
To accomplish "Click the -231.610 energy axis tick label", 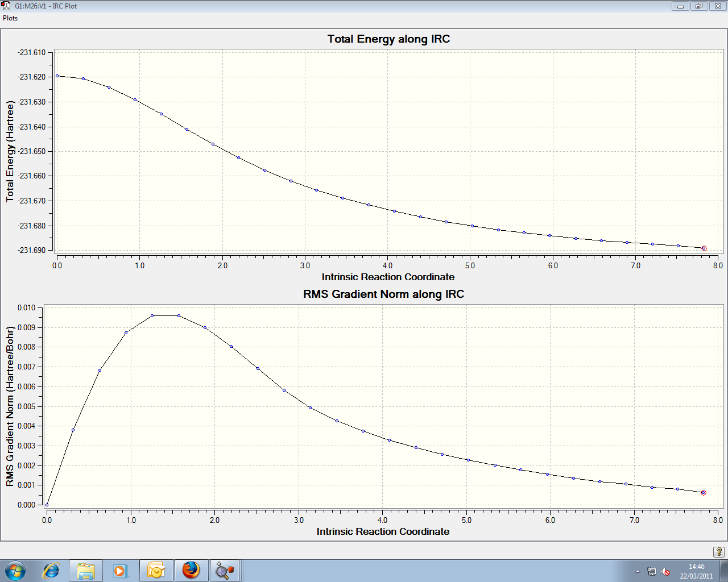I will click(32, 52).
